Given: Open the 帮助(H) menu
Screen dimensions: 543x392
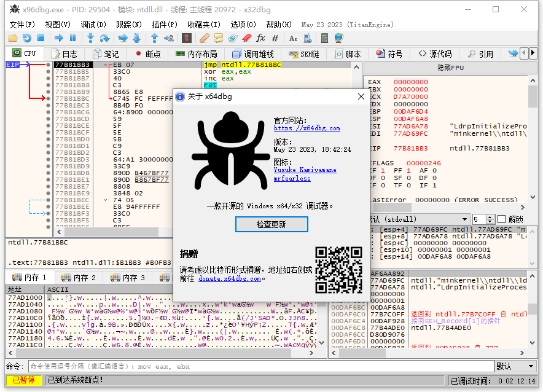Looking at the screenshot, I should 279,25.
